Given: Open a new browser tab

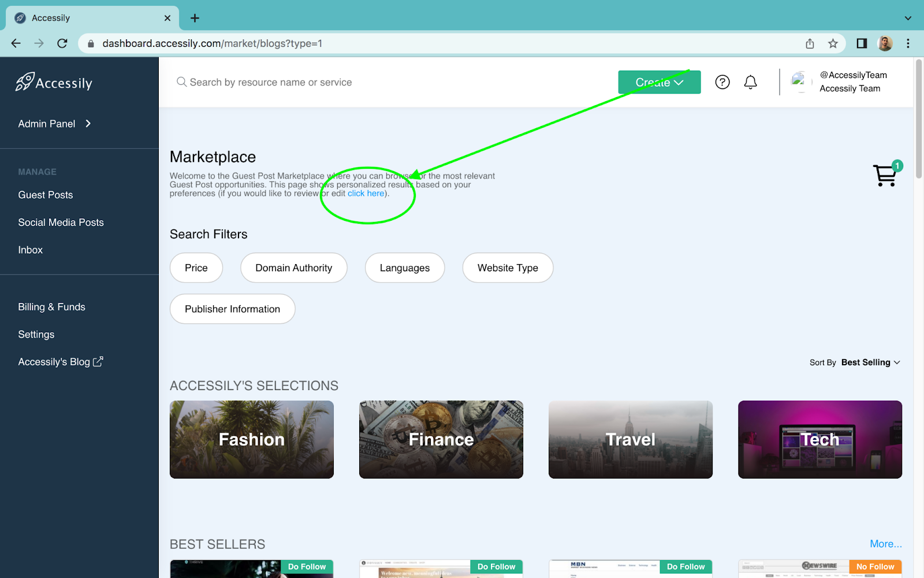Looking at the screenshot, I should point(195,18).
